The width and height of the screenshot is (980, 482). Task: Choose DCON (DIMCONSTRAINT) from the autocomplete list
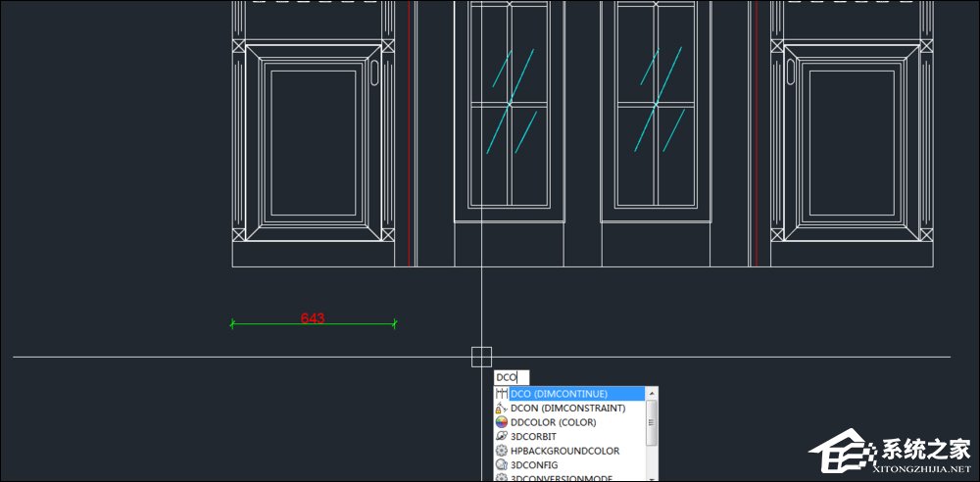pos(567,408)
